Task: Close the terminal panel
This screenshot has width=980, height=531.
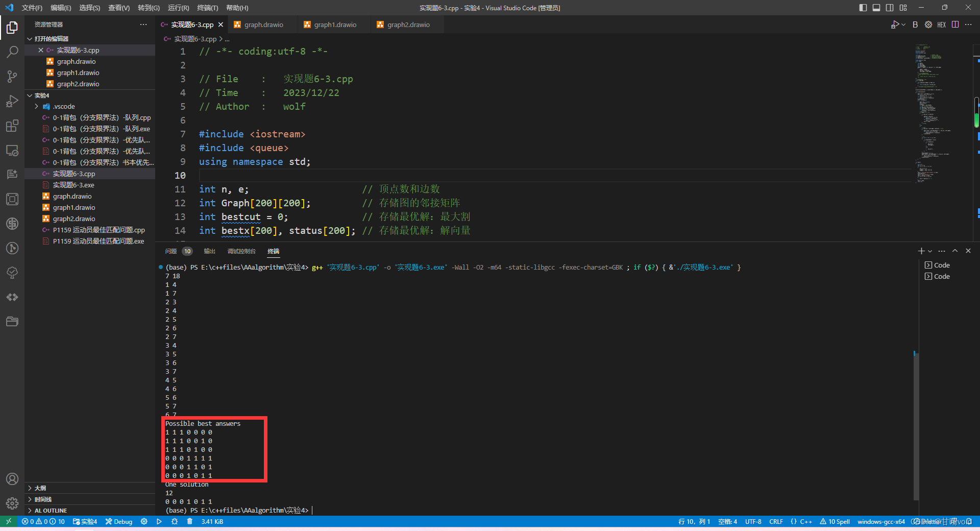Action: (968, 251)
